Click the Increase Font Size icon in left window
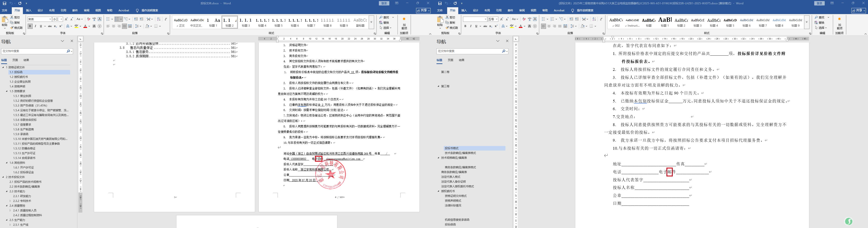 (x=66, y=19)
